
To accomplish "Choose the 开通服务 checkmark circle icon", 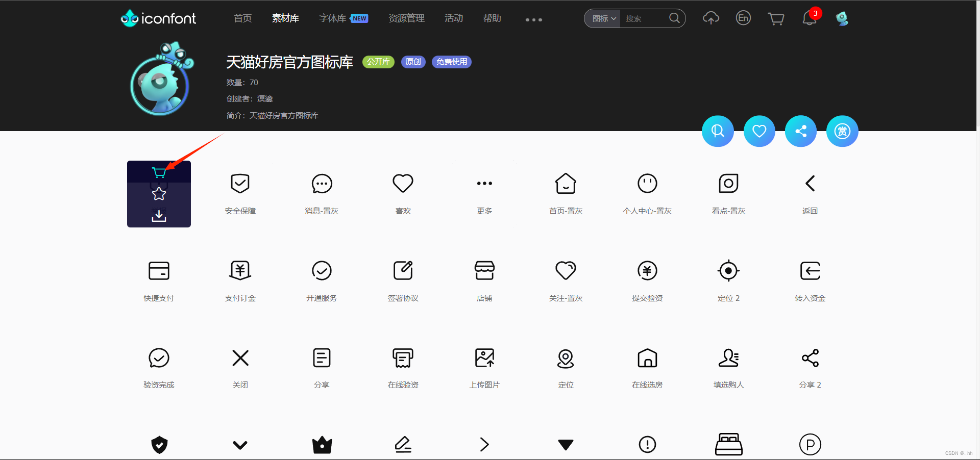I will 322,271.
